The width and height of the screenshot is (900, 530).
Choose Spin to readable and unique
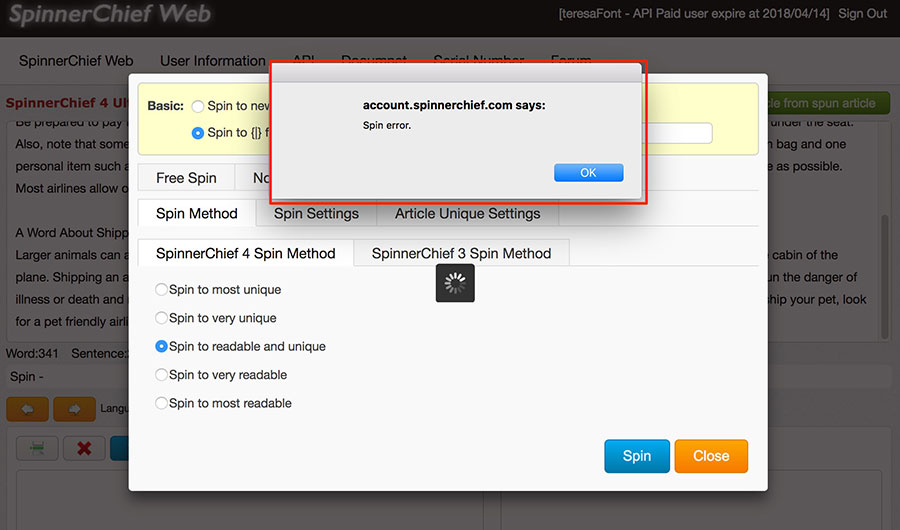pyautogui.click(x=162, y=346)
